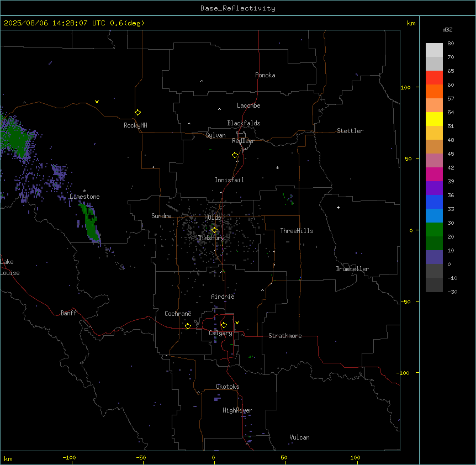Select the yellow 51-54 dBZ legend swatch
The height and width of the screenshot is (465, 476).
434,119
